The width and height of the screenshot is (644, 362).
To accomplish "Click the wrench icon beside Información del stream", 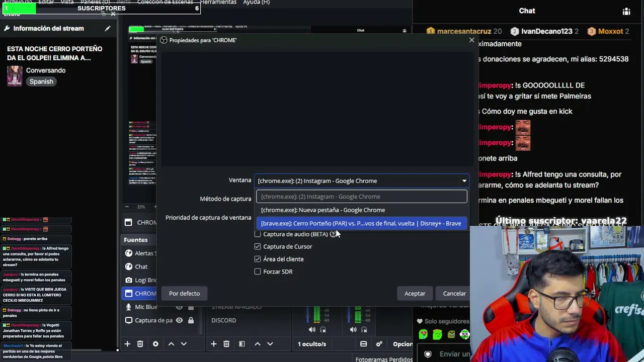I will 7,29.
